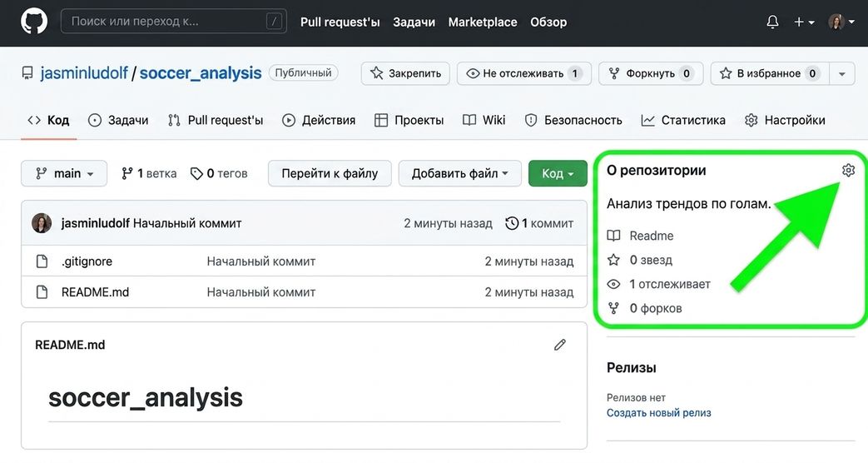This screenshot has width=868, height=463.
Task: Open the repository details gear icon
Action: [848, 170]
